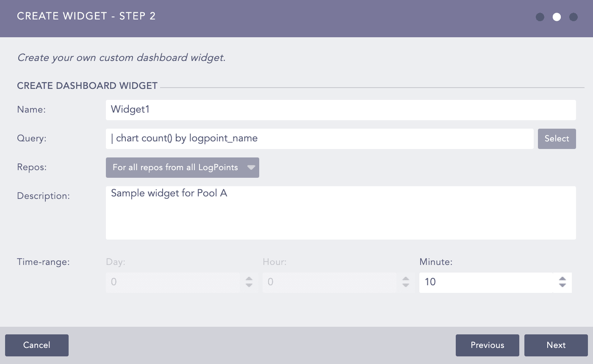The height and width of the screenshot is (364, 593).
Task: Click the Day increment arrow
Action: click(249, 279)
